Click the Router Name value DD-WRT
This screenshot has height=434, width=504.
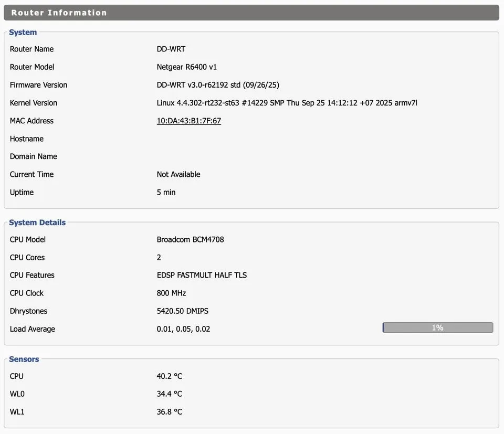point(170,49)
